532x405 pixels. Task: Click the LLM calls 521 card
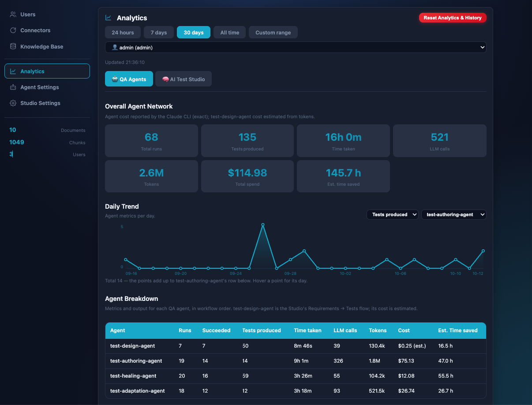pos(440,141)
